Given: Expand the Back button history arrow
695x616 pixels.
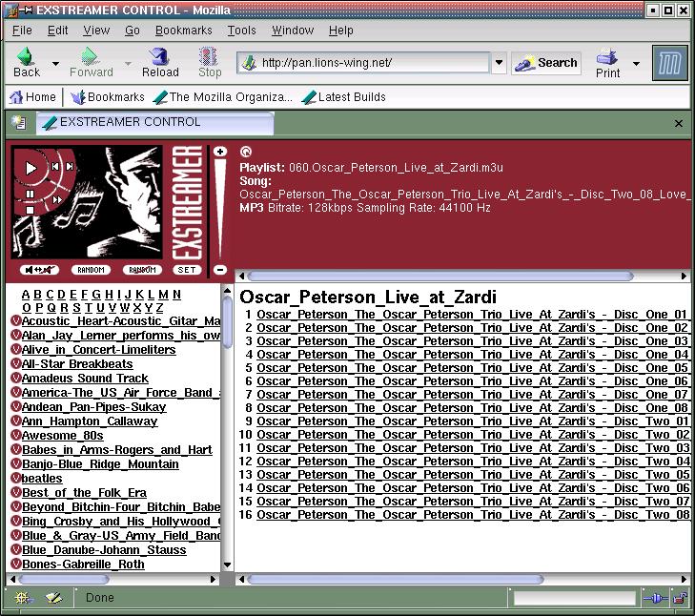Looking at the screenshot, I should click(55, 64).
